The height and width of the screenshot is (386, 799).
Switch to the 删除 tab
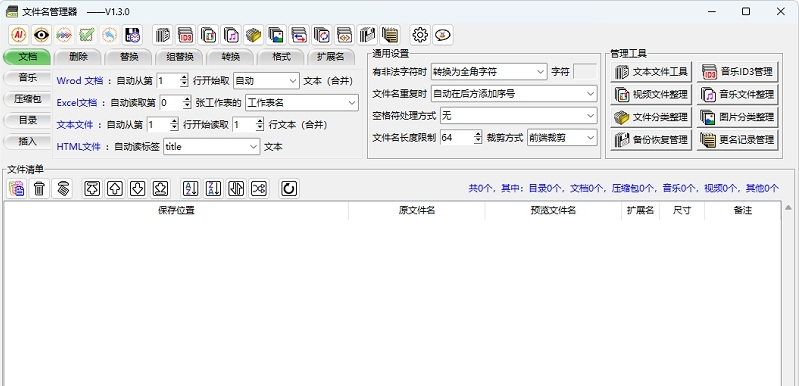click(78, 57)
